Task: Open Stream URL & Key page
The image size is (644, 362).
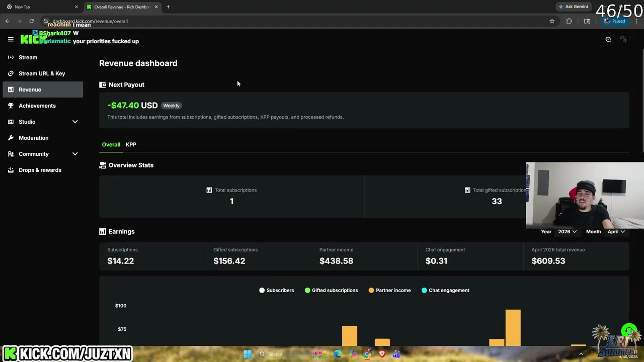Action: click(43, 73)
